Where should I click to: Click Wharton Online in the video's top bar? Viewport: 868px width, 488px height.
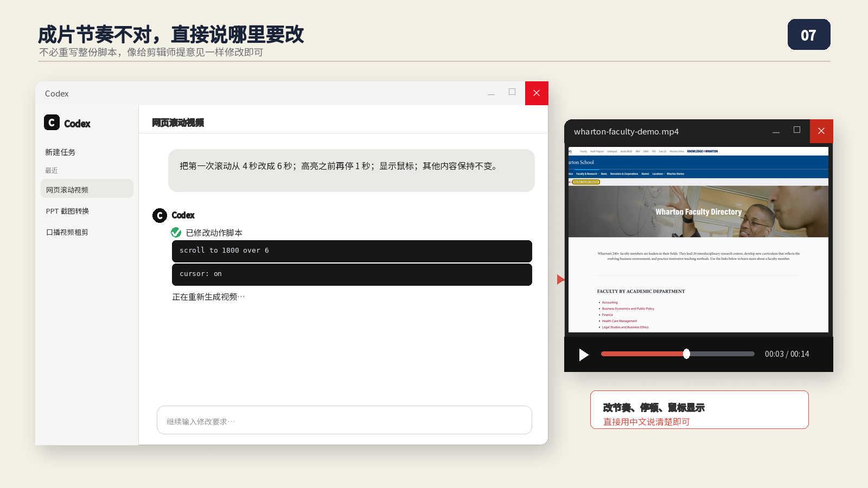click(676, 151)
